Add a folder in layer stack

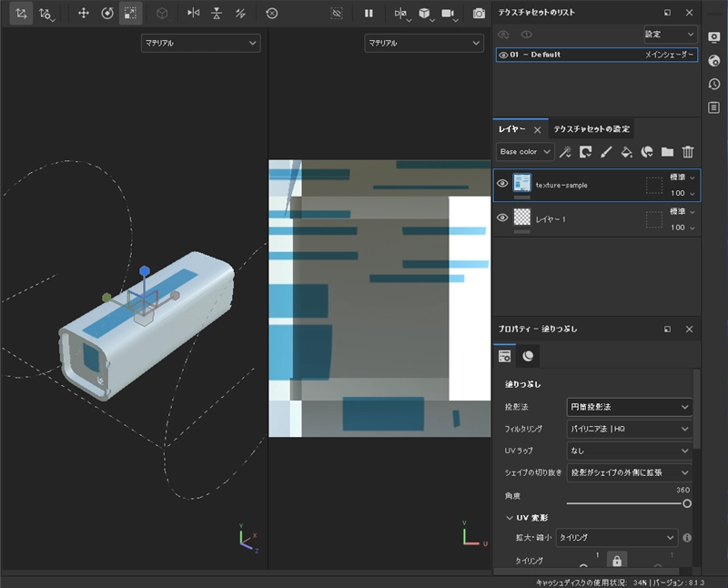[667, 152]
